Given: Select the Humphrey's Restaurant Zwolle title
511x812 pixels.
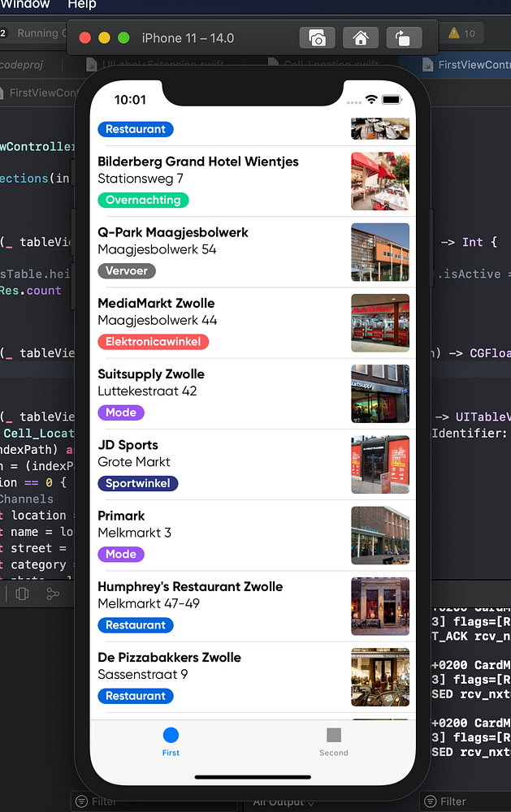Looking at the screenshot, I should coord(190,587).
